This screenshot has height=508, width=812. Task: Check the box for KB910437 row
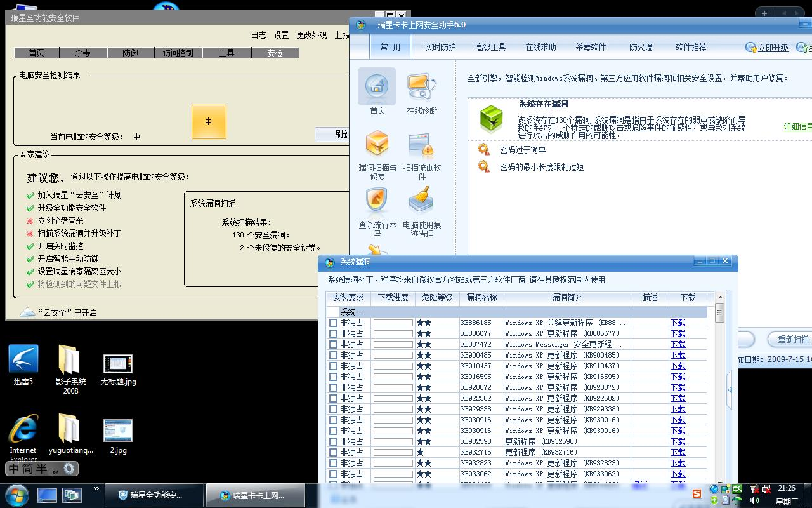[x=334, y=366]
